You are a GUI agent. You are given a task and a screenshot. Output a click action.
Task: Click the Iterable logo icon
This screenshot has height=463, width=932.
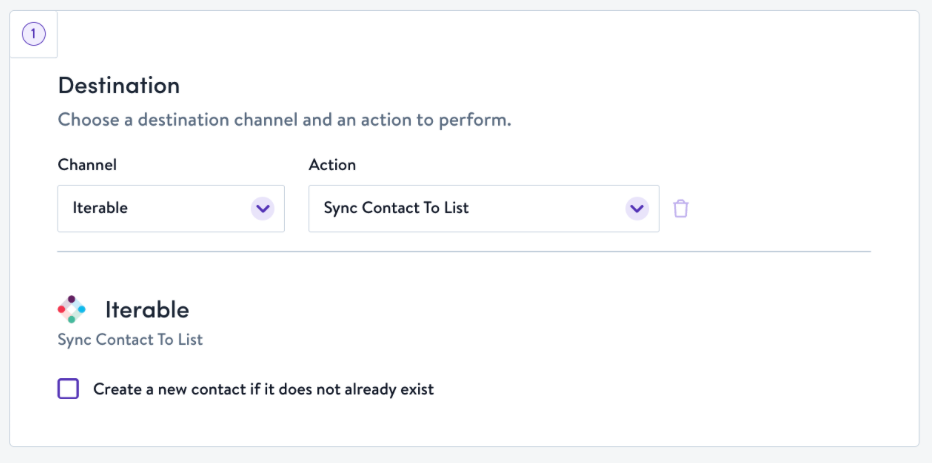[71, 309]
